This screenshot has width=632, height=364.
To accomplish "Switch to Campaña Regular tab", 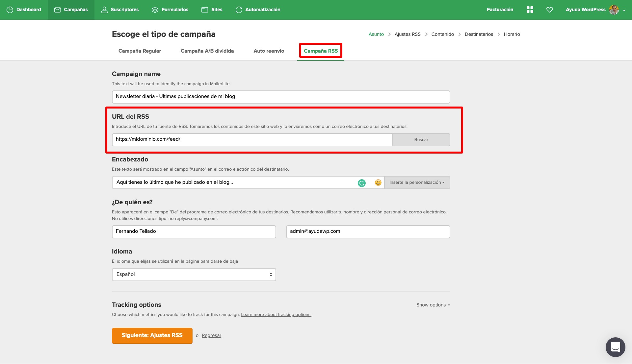I will click(x=140, y=51).
